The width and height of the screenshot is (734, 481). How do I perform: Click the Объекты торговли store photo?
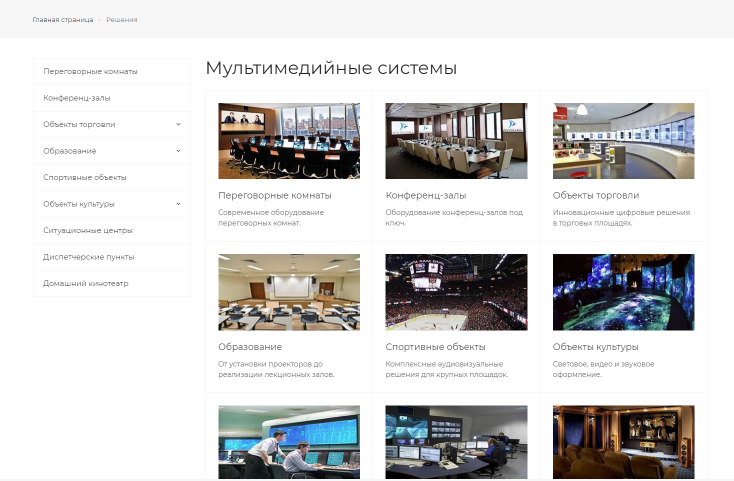pos(624,141)
